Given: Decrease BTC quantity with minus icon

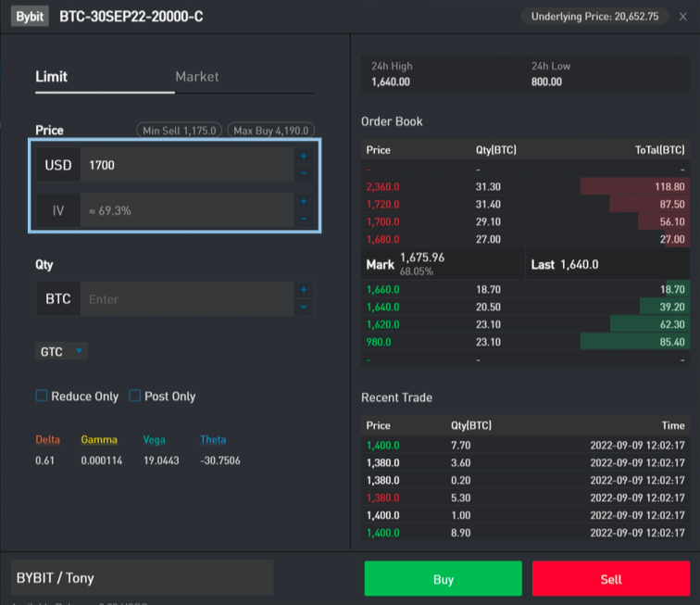Looking at the screenshot, I should pyautogui.click(x=304, y=307).
